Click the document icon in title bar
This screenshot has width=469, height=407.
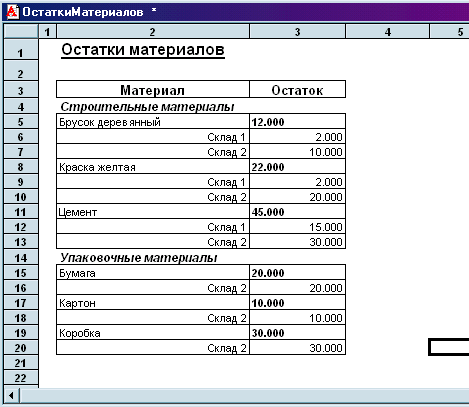13,12
